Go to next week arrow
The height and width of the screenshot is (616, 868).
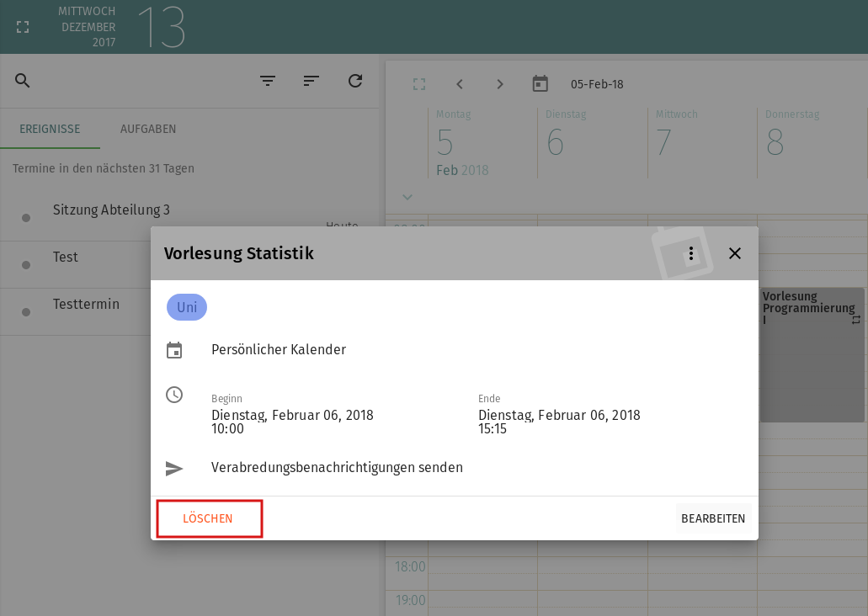coord(500,84)
